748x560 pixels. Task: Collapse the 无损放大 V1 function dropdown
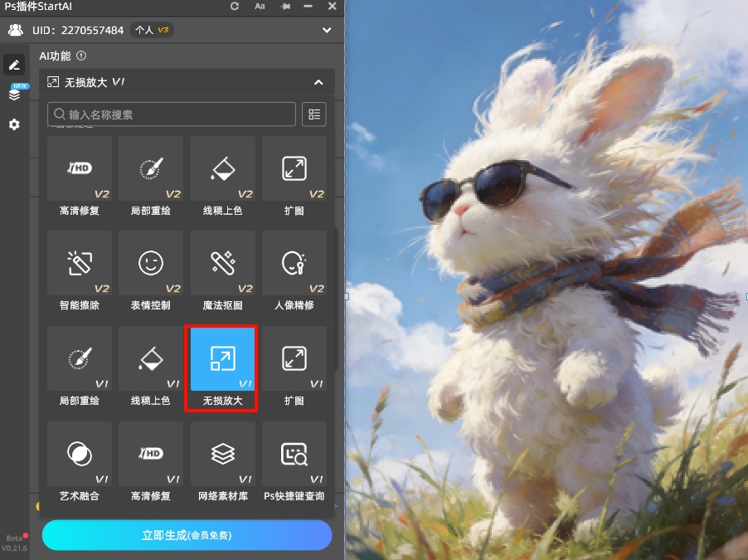318,82
